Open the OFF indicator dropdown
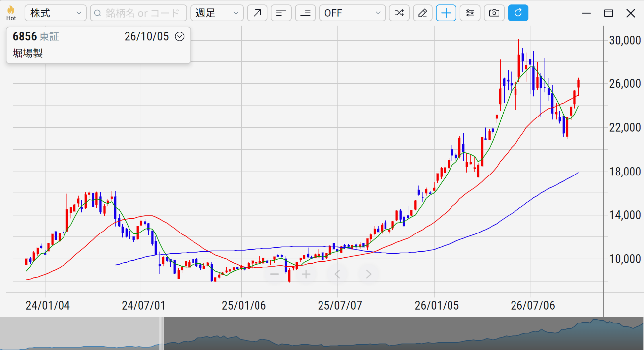The width and height of the screenshot is (644, 350). pyautogui.click(x=352, y=13)
